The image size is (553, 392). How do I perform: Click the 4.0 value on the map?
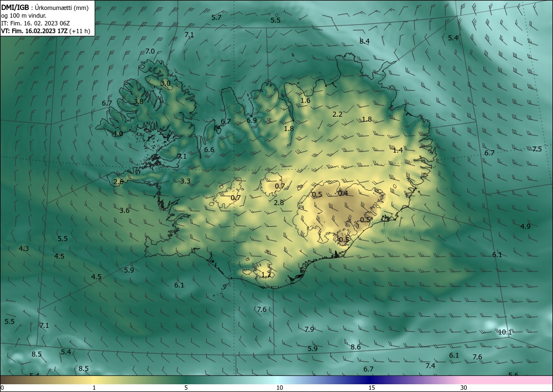118,134
